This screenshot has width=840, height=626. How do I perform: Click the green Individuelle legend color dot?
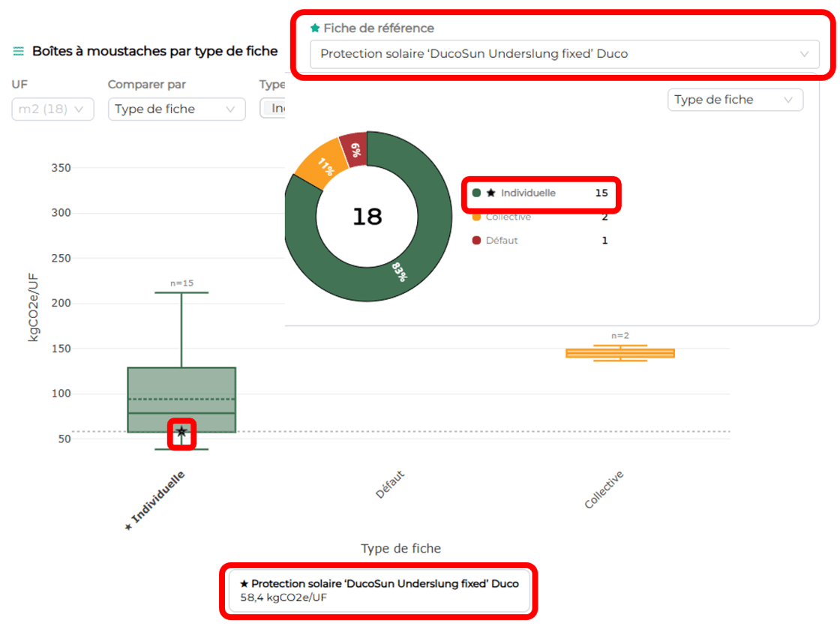[x=476, y=193]
